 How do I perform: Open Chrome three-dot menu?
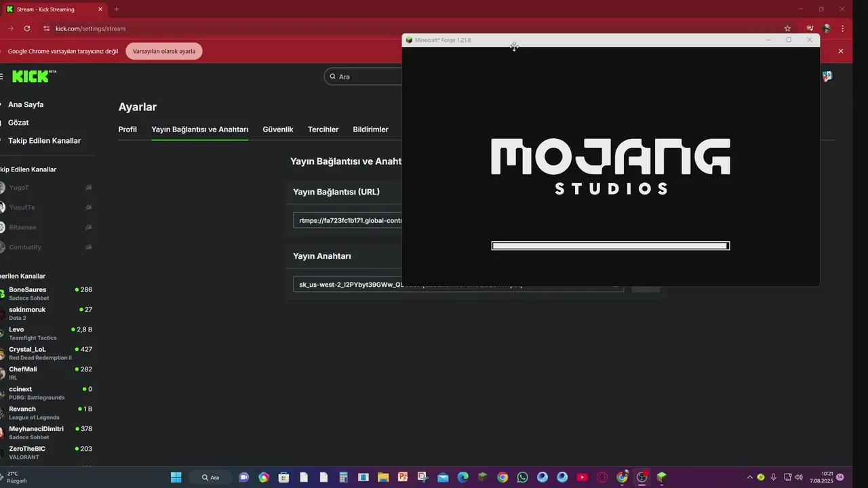[843, 28]
